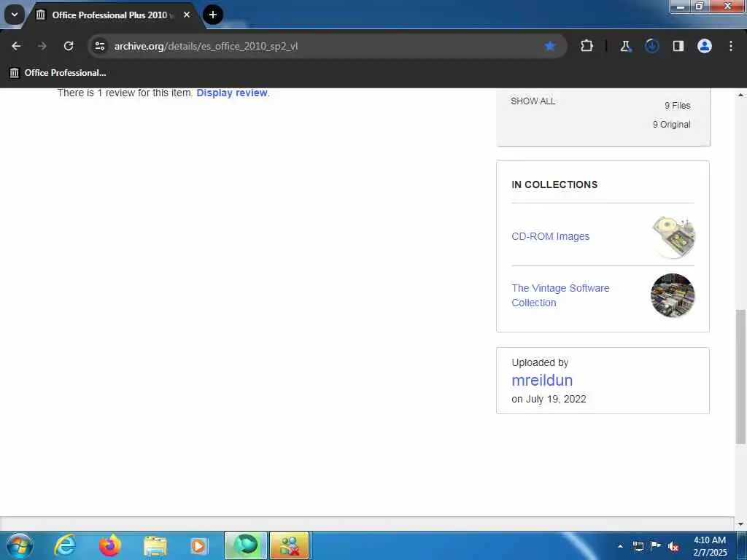
Task: Launch Firefox from taskbar
Action: 109,545
